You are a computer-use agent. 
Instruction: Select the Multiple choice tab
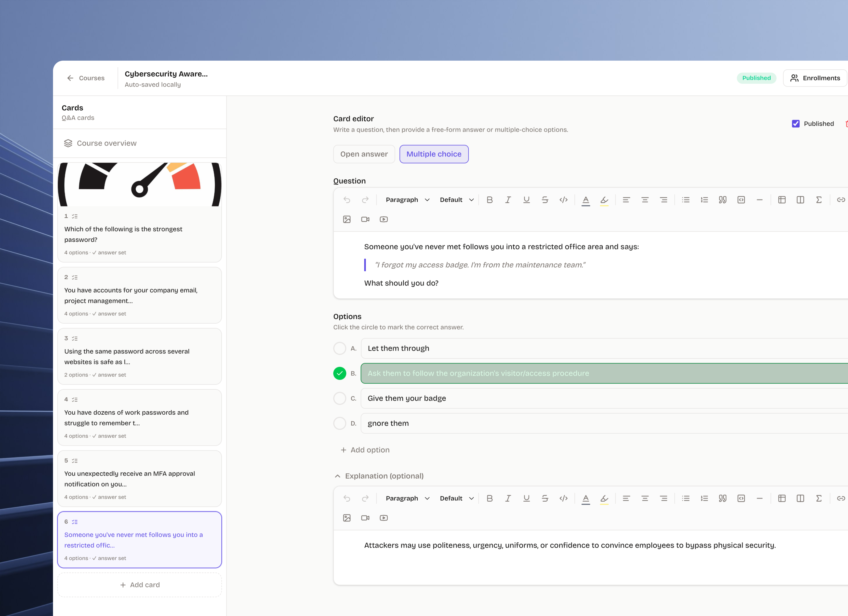point(434,154)
